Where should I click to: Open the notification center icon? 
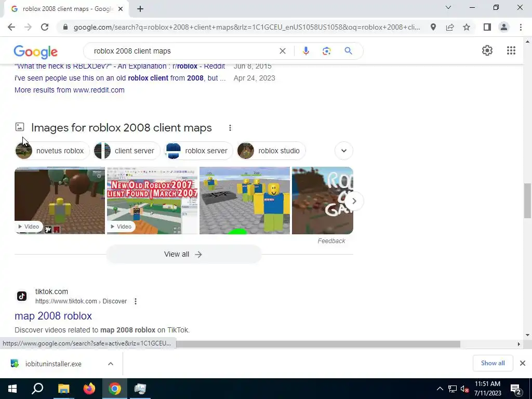tap(515, 389)
